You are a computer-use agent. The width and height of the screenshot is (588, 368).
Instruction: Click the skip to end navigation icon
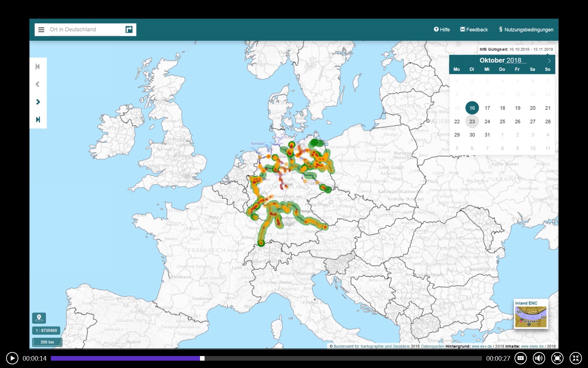point(38,119)
